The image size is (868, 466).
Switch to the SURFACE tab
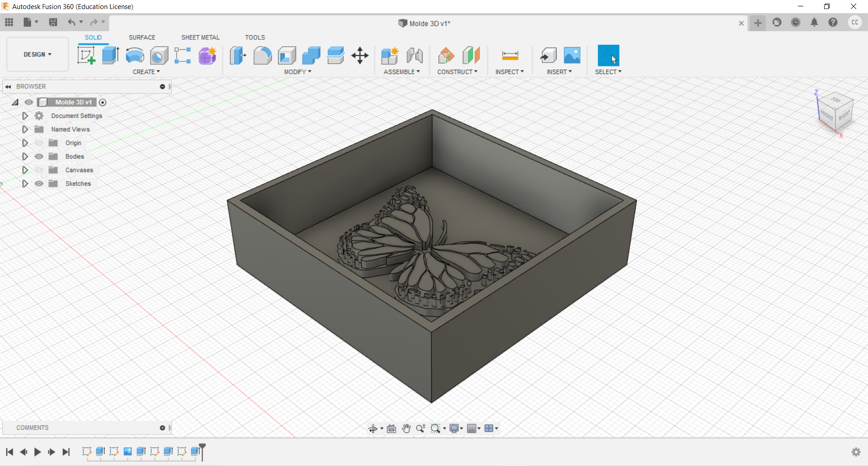pos(142,37)
